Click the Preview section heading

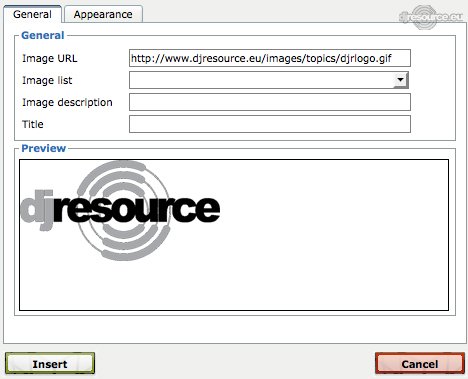click(43, 148)
